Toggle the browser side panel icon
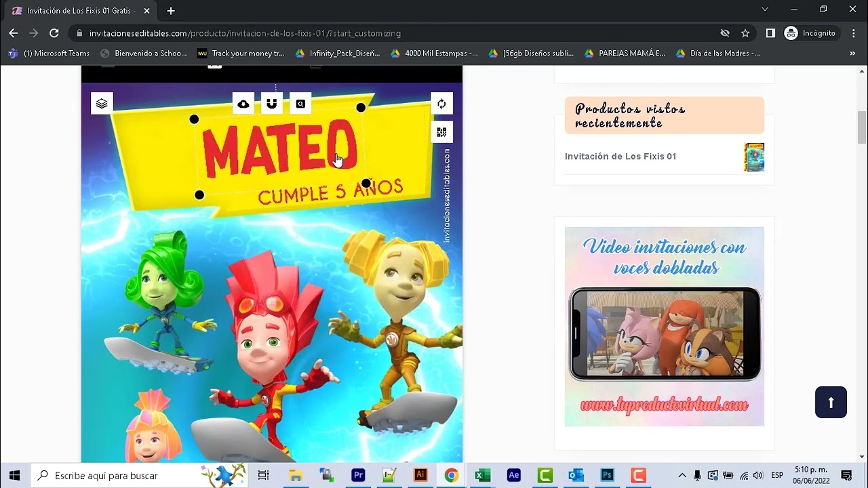The width and height of the screenshot is (868, 488). pyautogui.click(x=770, y=33)
